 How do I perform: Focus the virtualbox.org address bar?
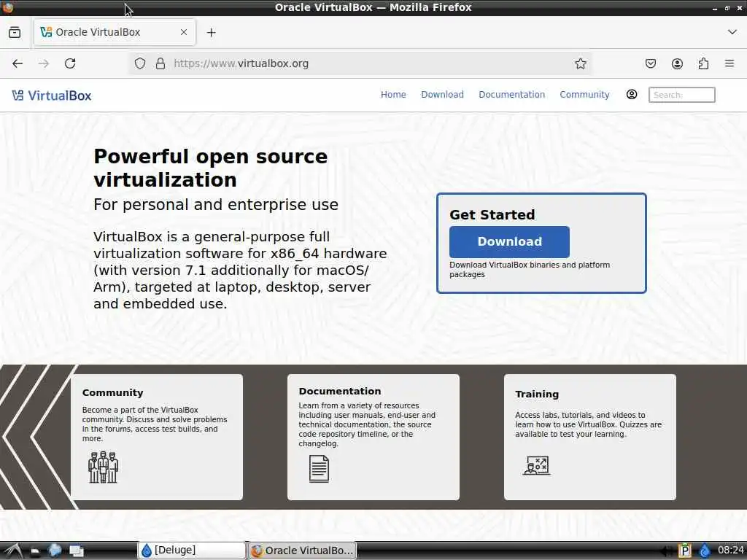[x=360, y=63]
